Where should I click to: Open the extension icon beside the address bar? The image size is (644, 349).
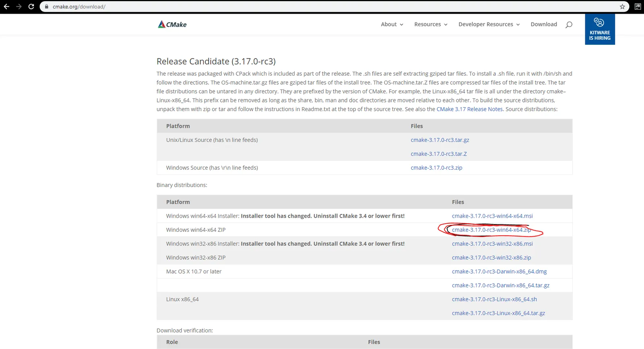(x=638, y=6)
